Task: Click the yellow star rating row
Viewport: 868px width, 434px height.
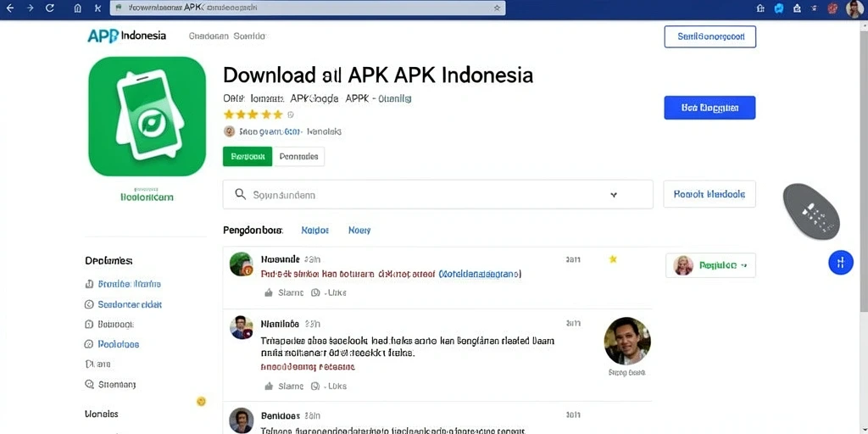Action: point(253,114)
